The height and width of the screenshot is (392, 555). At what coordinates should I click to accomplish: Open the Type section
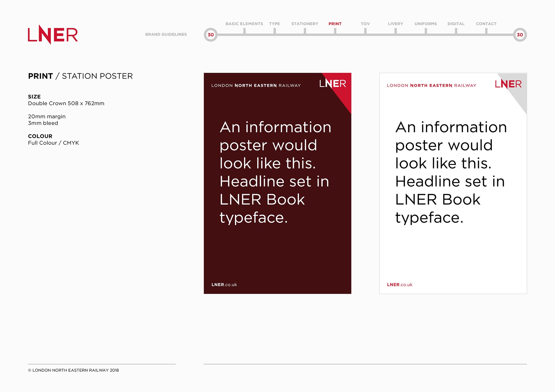coord(275,24)
